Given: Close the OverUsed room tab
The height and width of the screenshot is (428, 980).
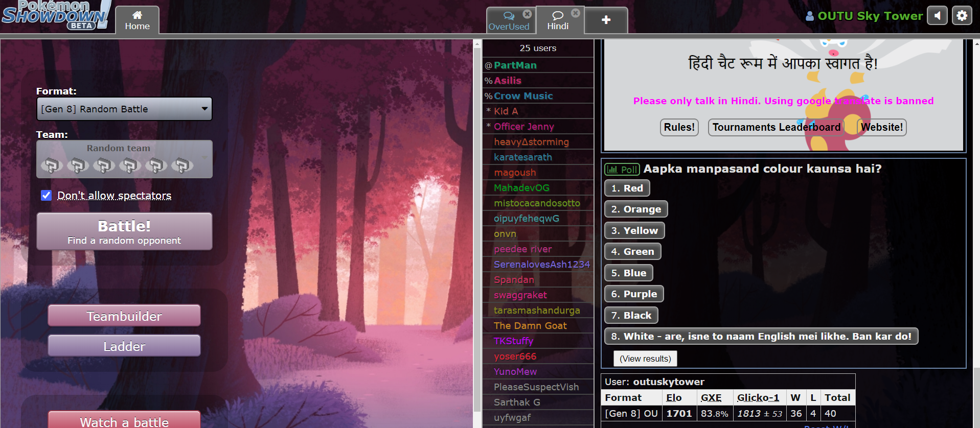Looking at the screenshot, I should pos(527,14).
